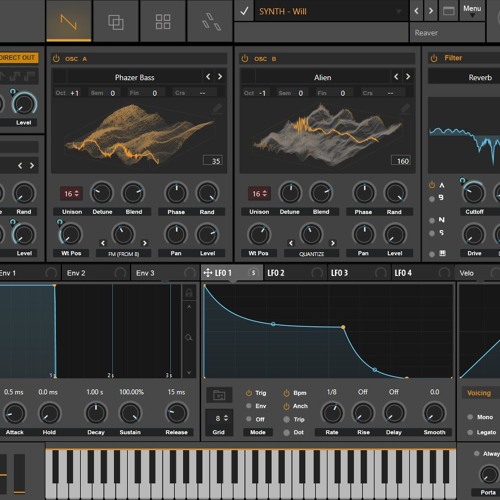
Task: Click OSC A wavetable position value 35
Action: [x=213, y=161]
